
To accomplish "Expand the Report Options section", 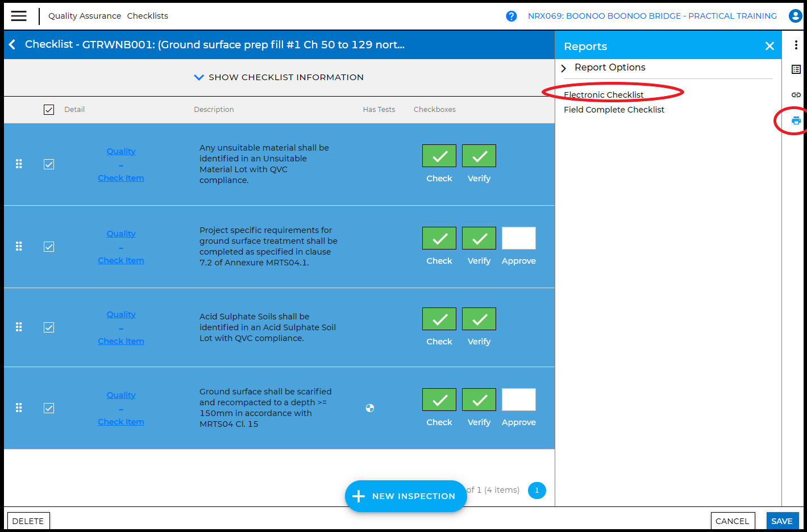I will tap(609, 68).
